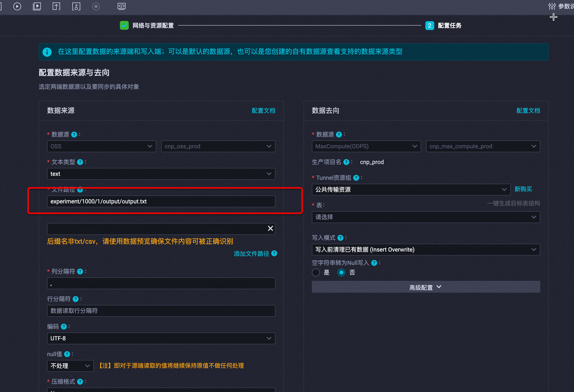The width and height of the screenshot is (574, 392).
Task: Click the 新购买 link near Tunnel资源组
Action: pyautogui.click(x=523, y=189)
